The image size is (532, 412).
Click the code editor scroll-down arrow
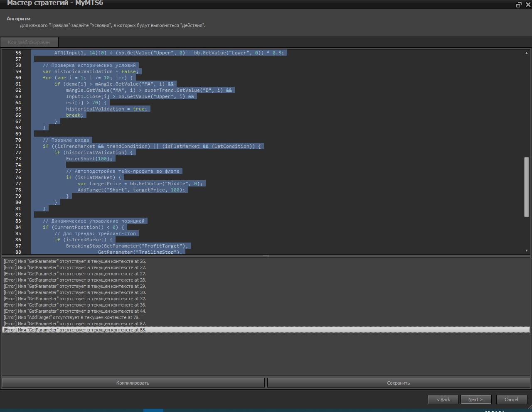527,250
